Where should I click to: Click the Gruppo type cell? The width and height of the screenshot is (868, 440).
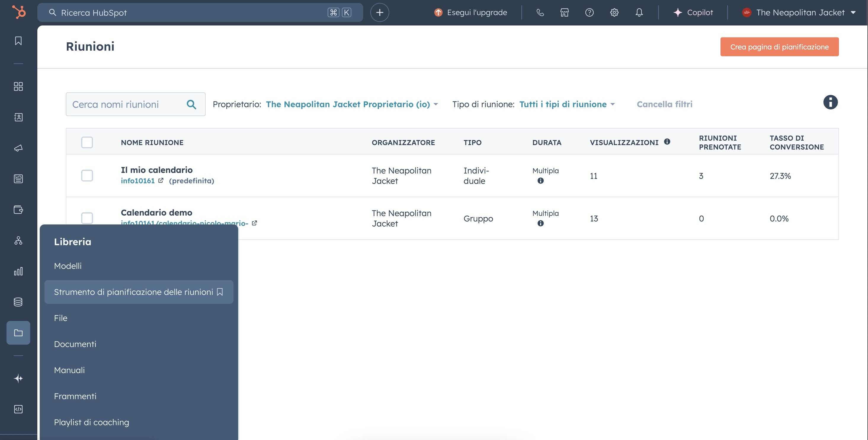click(x=478, y=219)
